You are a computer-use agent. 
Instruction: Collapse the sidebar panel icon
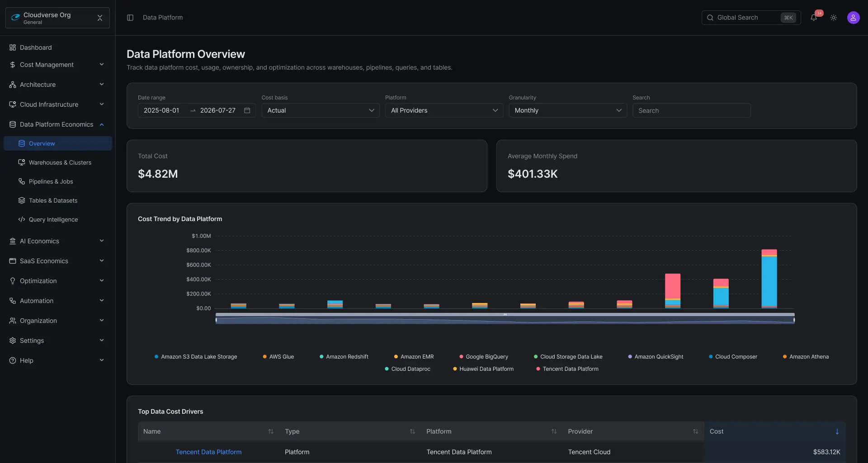[130, 18]
